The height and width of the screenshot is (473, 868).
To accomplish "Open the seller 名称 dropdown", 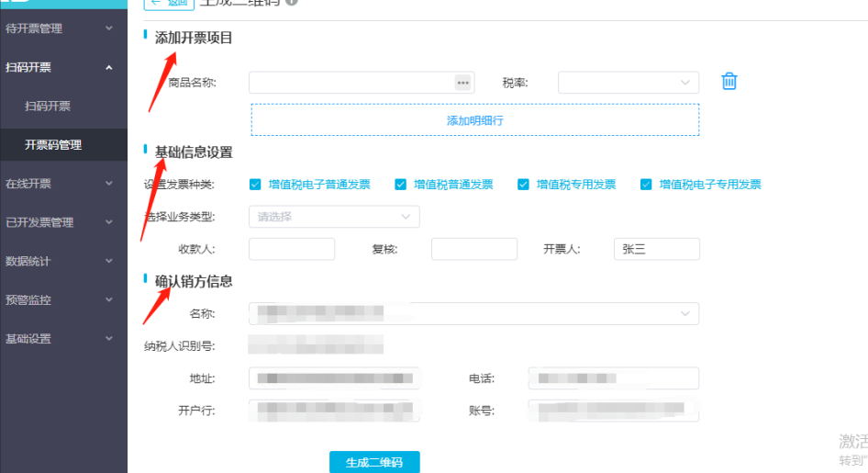I will 473,314.
